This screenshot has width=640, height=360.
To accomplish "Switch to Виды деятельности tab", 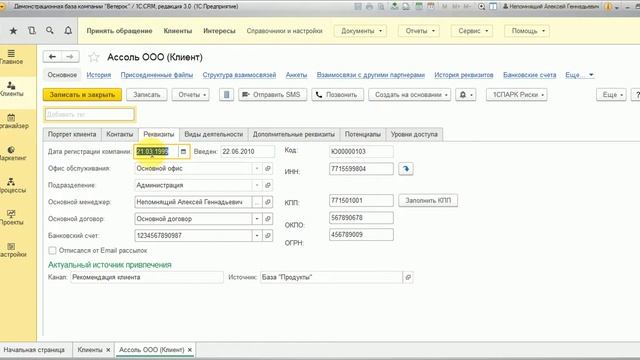I will pyautogui.click(x=213, y=134).
